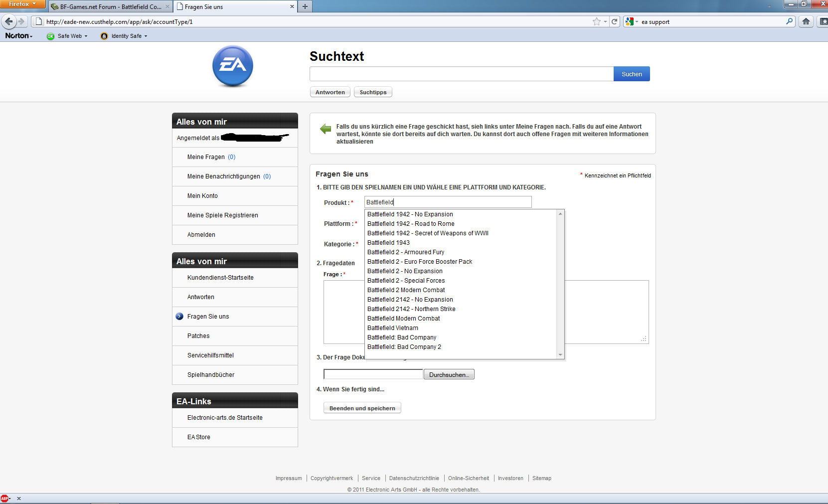Open Antworten in the sidebar menu
Image resolution: width=828 pixels, height=504 pixels.
pyautogui.click(x=235, y=297)
